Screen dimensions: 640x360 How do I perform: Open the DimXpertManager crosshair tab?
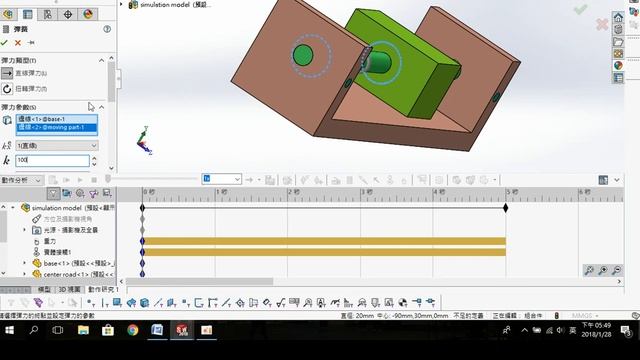[x=68, y=14]
